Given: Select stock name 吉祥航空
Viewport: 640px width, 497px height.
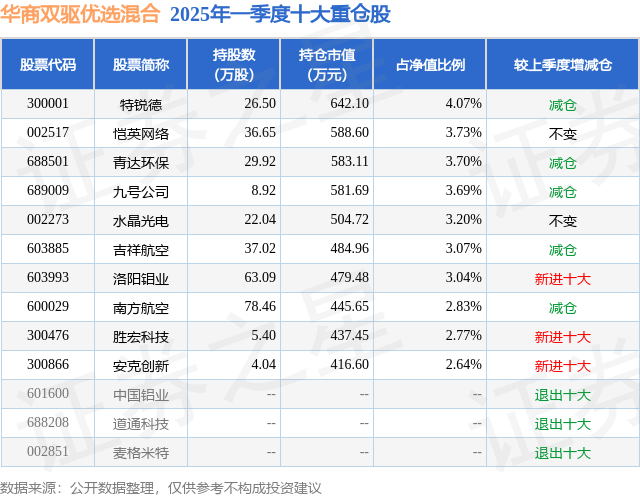Looking at the screenshot, I should pos(141,250).
